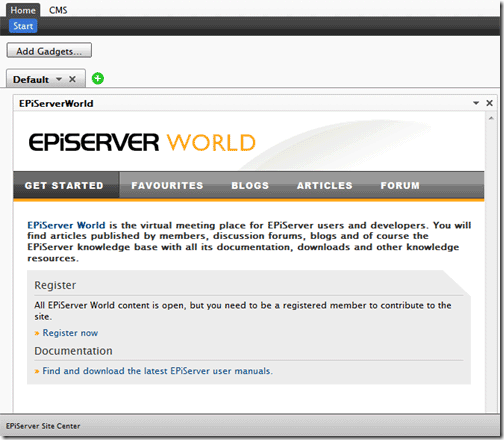
Task: Select the Default dashboard tab label
Action: coord(31,80)
